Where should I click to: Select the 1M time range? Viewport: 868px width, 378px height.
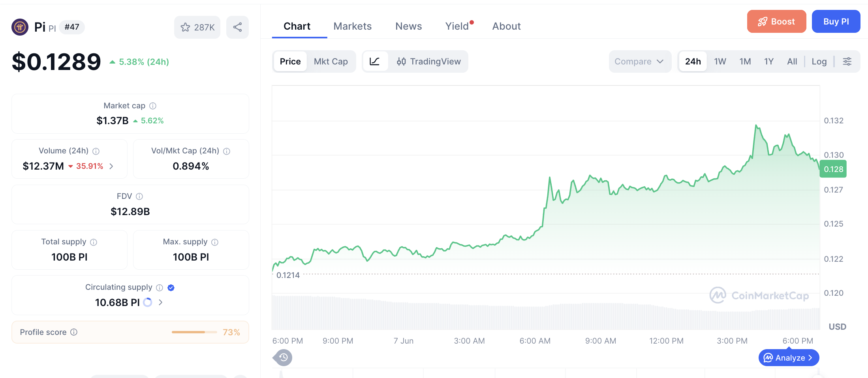pyautogui.click(x=745, y=61)
